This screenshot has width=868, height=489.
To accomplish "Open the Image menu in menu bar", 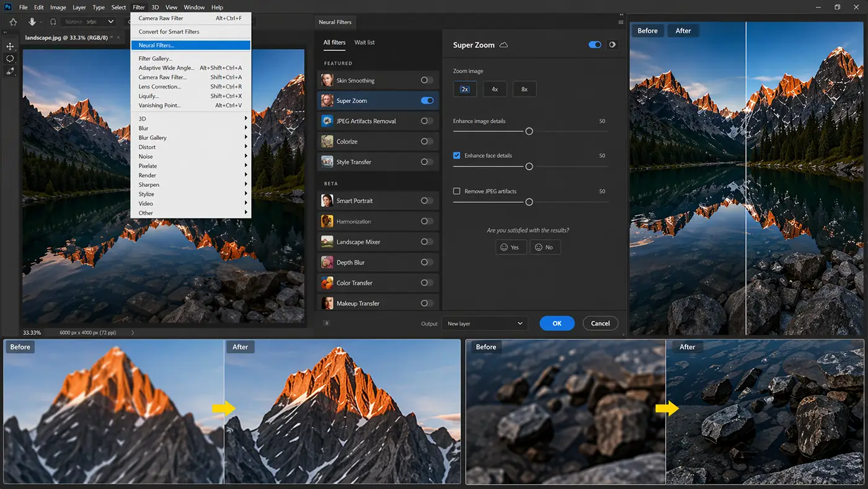I will click(58, 7).
